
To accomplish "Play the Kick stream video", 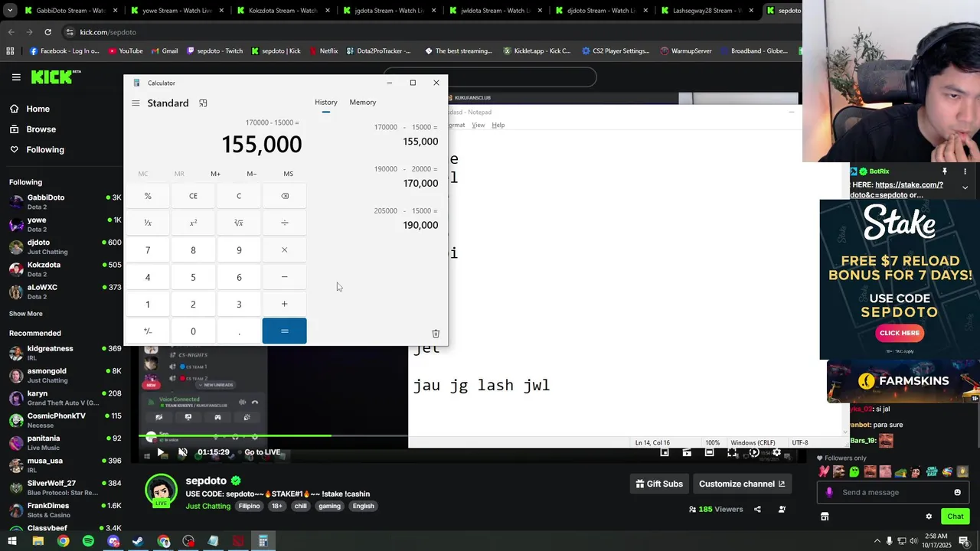I will pos(161,452).
